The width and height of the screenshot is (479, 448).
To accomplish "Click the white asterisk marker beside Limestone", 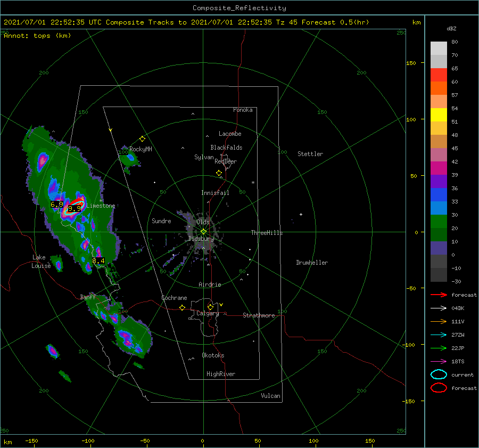I will (101, 201).
